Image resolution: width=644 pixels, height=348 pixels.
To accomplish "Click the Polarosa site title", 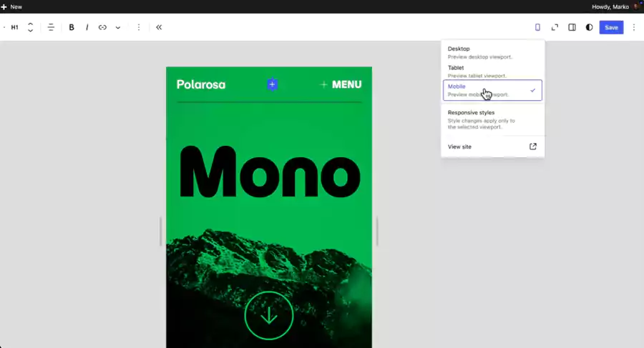I will [201, 84].
